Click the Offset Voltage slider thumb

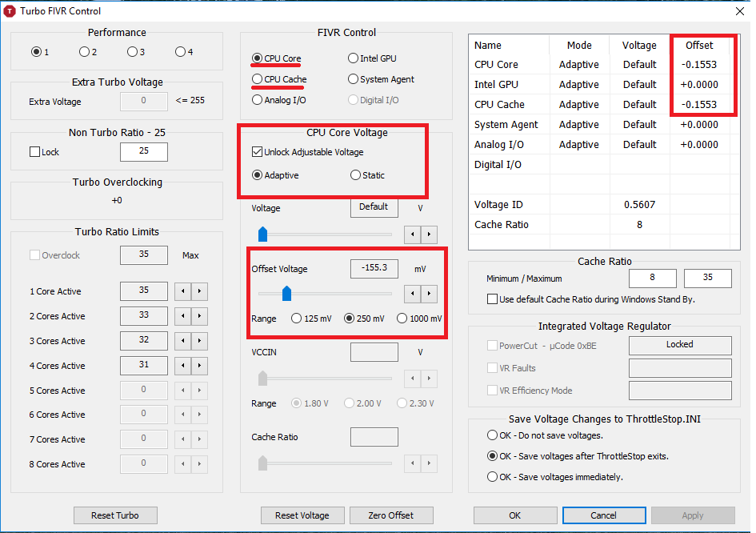287,293
